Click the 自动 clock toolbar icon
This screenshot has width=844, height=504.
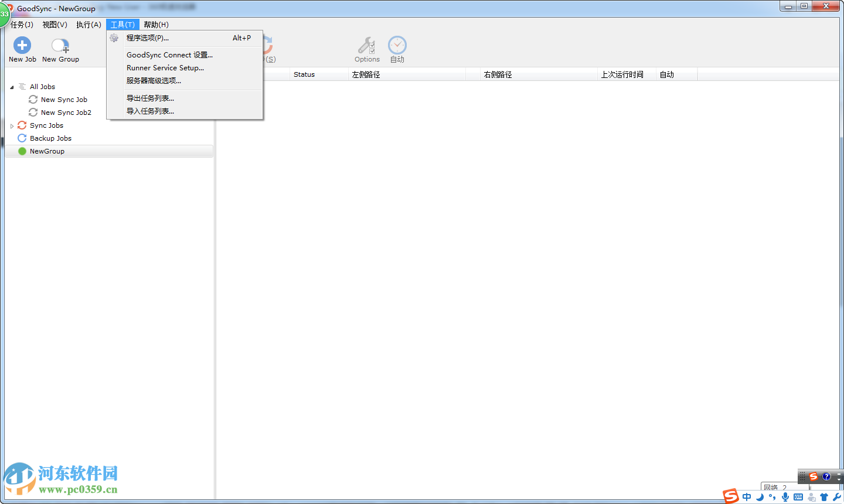point(397,45)
